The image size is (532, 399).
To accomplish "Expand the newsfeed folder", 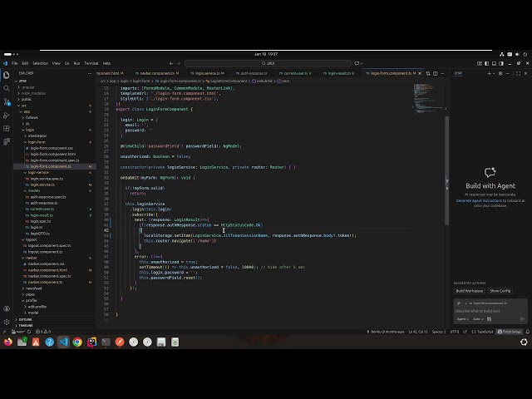I will [33, 288].
